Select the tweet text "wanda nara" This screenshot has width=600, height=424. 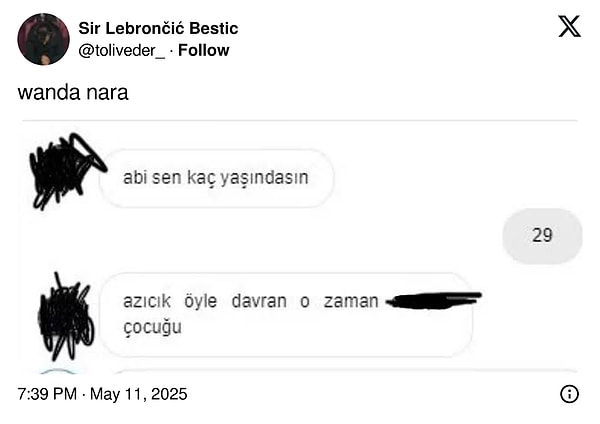coord(73,93)
